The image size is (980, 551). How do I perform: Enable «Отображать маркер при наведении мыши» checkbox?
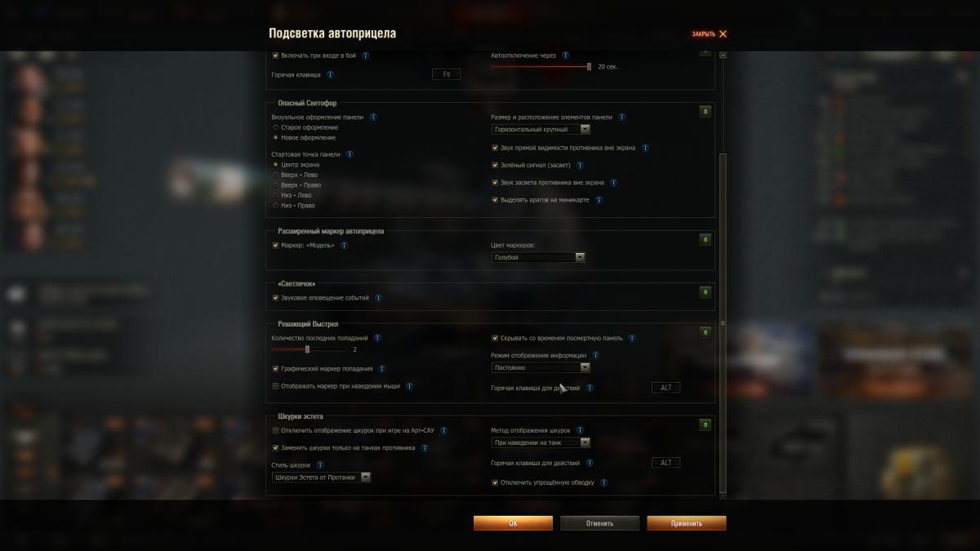(x=275, y=386)
